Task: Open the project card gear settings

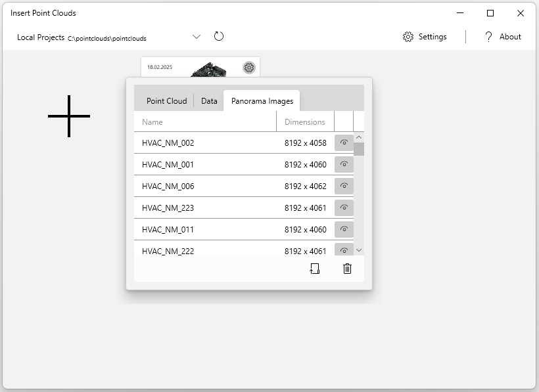Action: [x=249, y=67]
